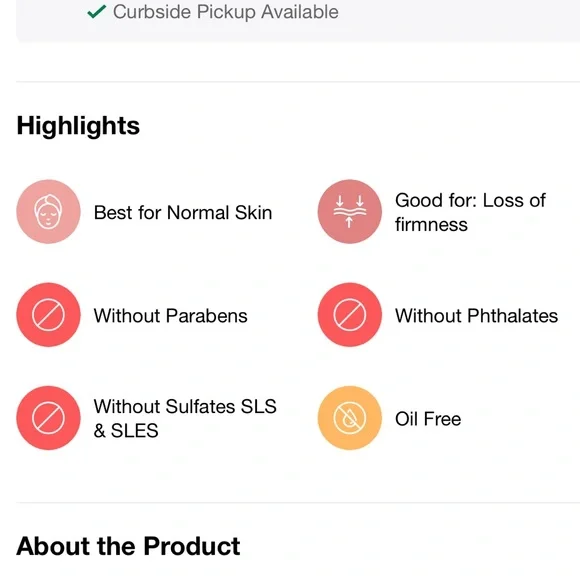Click the word firmness in highlights
The image size is (580, 580).
point(431,224)
